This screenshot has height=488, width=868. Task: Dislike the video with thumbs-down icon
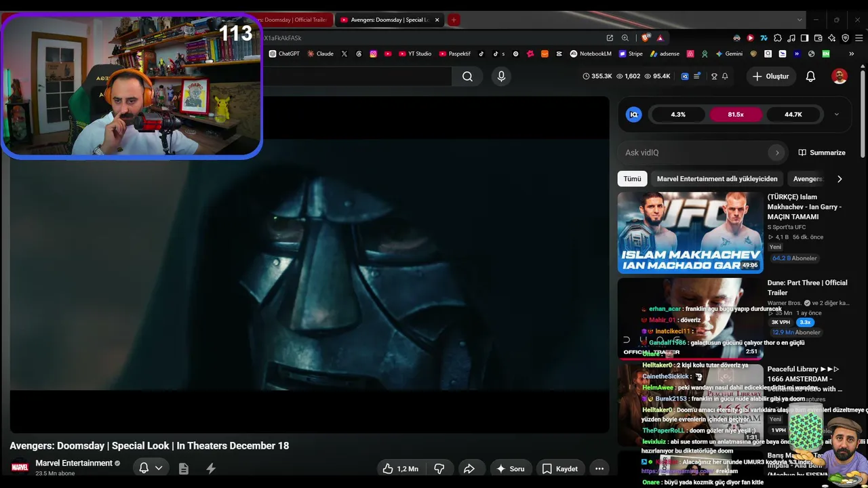point(439,468)
